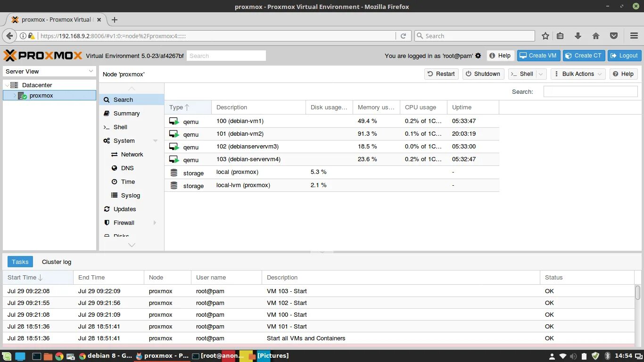Screen dimensions: 644x362
Task: Click the Logout button
Action: (x=624, y=56)
